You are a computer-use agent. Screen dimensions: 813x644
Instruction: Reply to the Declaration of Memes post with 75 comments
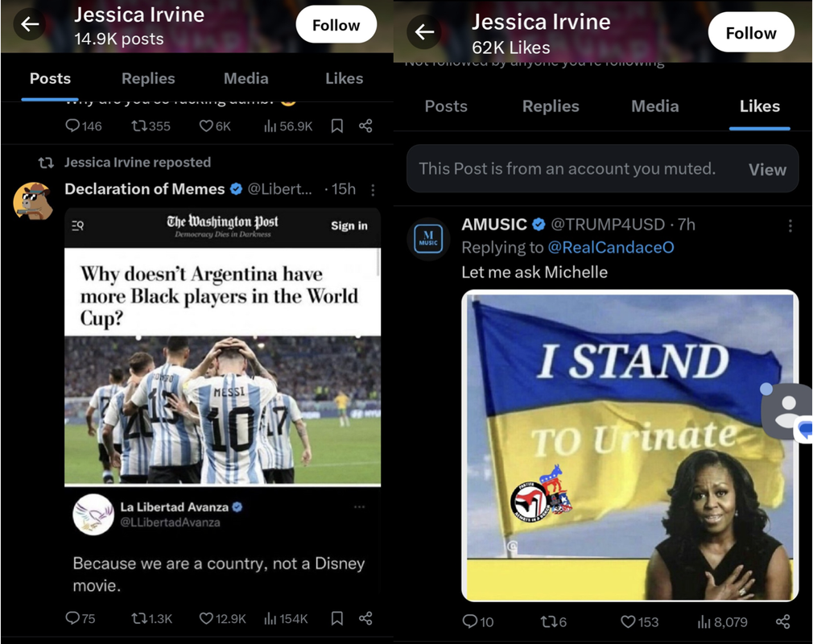pyautogui.click(x=80, y=618)
